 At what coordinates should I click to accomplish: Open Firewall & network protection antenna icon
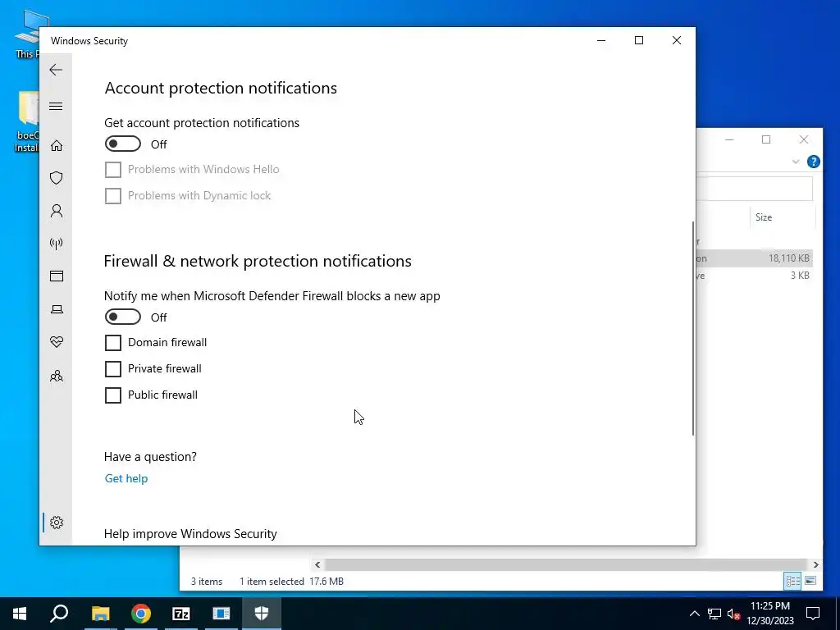point(57,244)
